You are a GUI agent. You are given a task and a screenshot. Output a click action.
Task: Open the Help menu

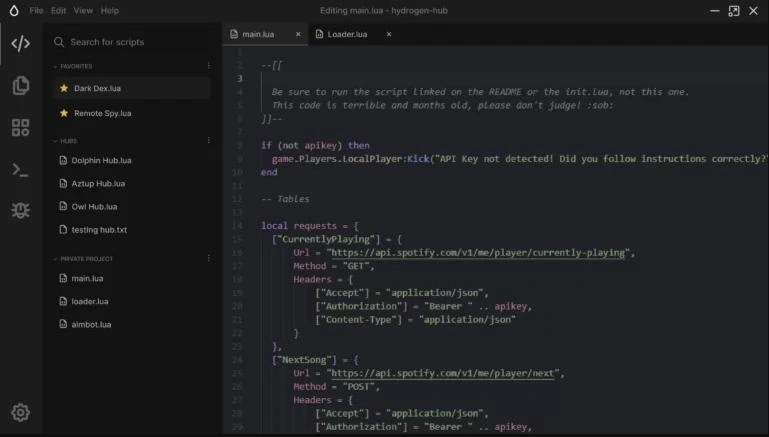[110, 10]
